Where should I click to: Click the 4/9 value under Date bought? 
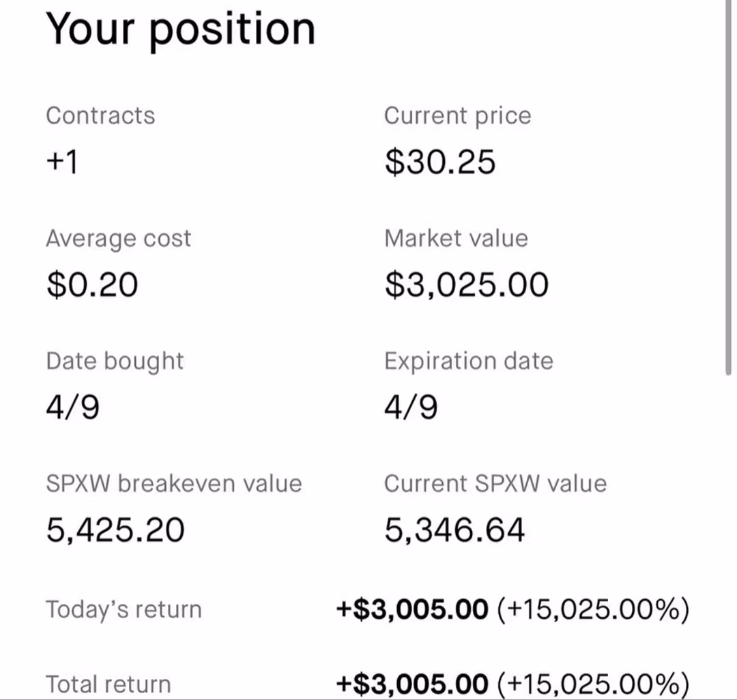coord(72,407)
